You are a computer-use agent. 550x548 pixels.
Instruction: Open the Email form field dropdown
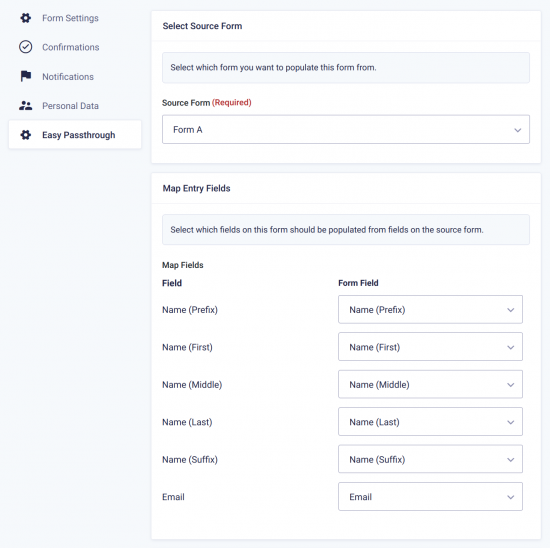point(430,496)
